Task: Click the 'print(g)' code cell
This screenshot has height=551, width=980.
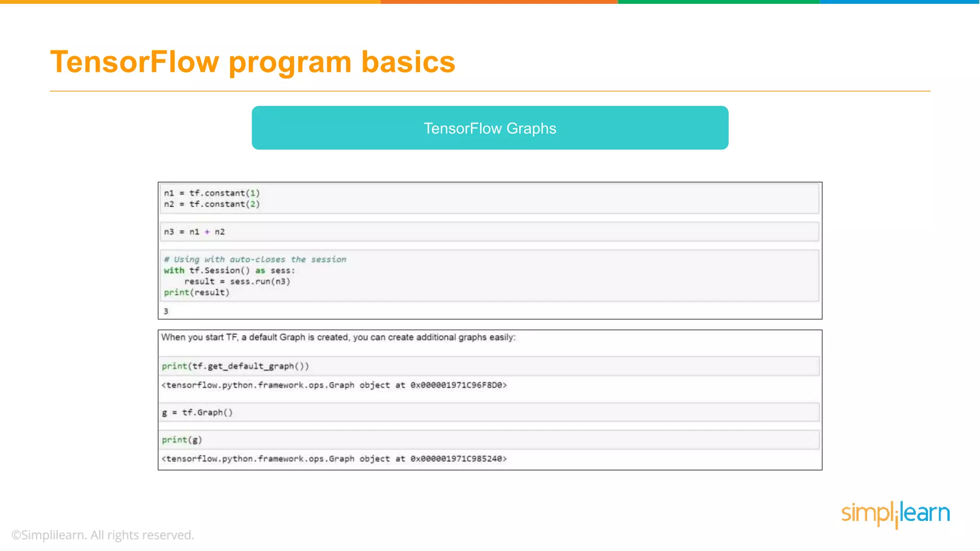Action: (x=490, y=440)
